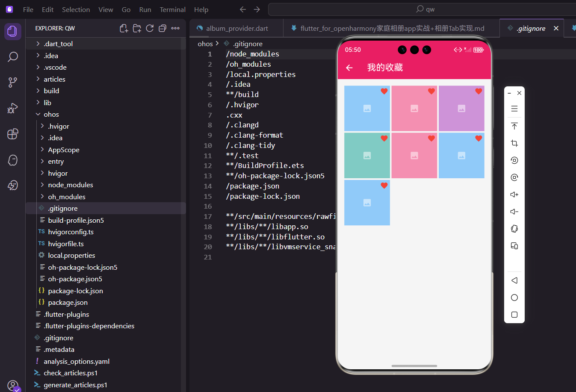Open the File menu
The image size is (576, 392).
pyautogui.click(x=28, y=9)
